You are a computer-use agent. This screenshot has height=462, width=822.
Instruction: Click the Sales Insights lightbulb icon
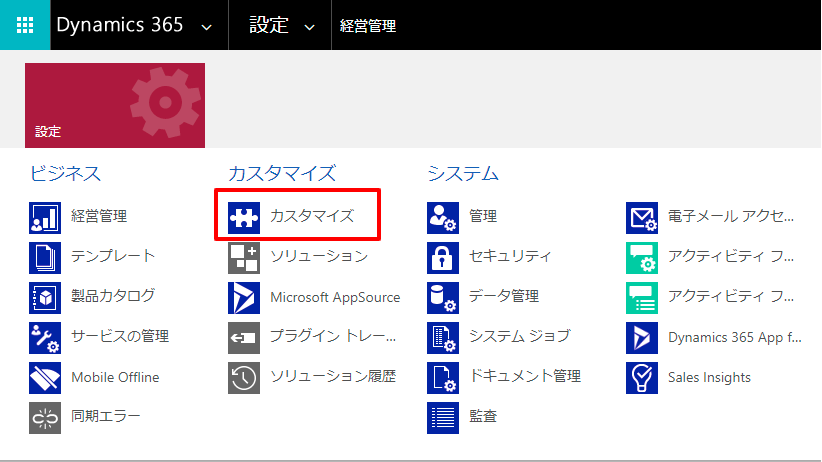pyautogui.click(x=642, y=378)
